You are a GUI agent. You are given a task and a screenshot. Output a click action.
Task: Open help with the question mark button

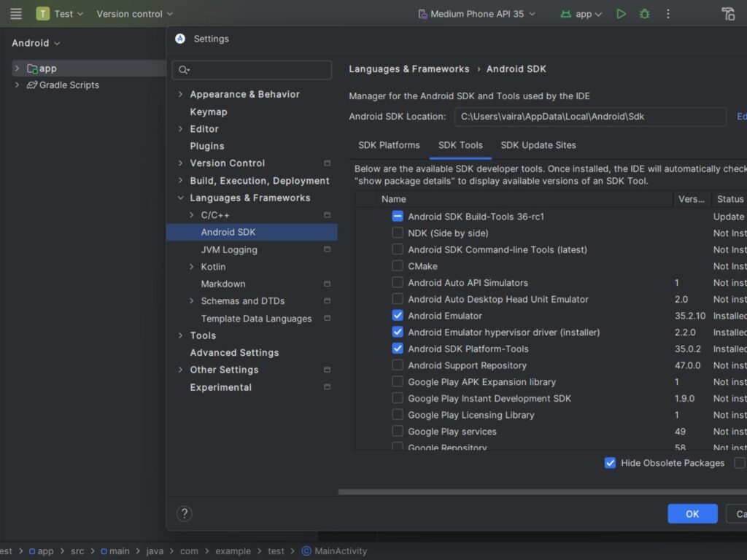click(185, 513)
